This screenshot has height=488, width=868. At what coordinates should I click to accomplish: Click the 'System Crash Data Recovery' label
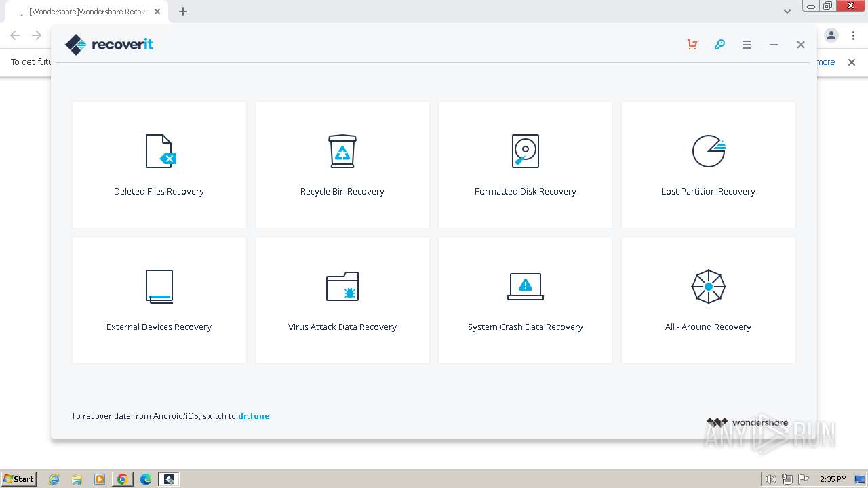coord(526,327)
